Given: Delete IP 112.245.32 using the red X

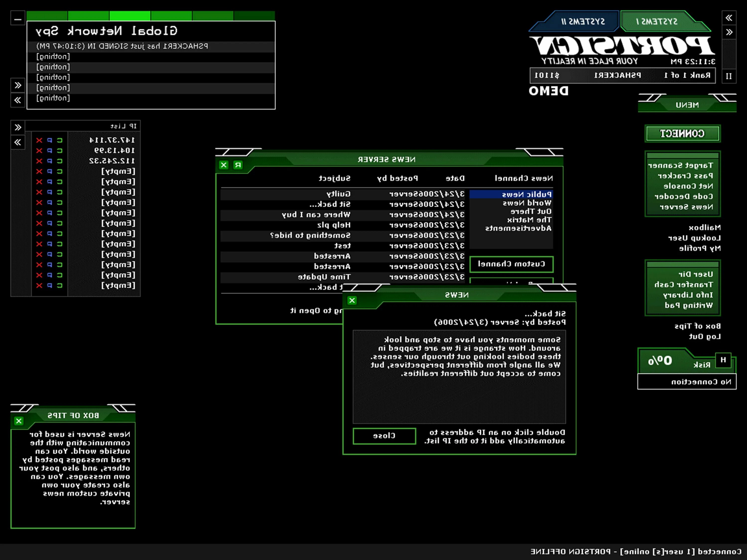Looking at the screenshot, I should click(x=39, y=161).
